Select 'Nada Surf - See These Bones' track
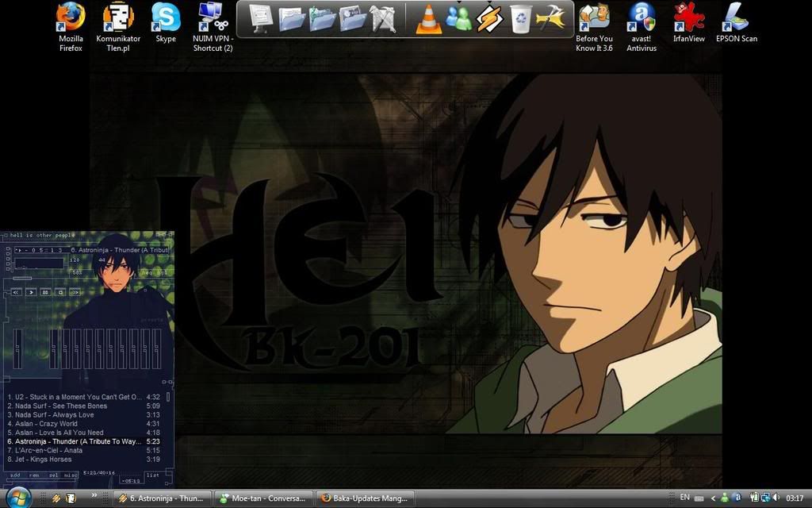 click(x=83, y=406)
